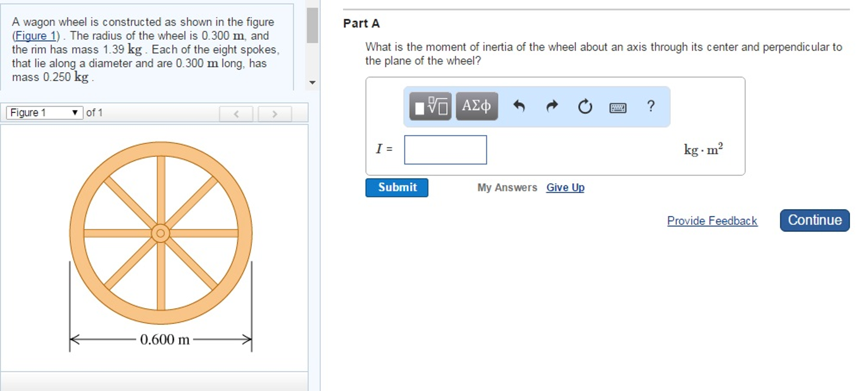Show keyboard shortcuts
Image resolution: width=868 pixels, height=391 pixels.
click(618, 108)
